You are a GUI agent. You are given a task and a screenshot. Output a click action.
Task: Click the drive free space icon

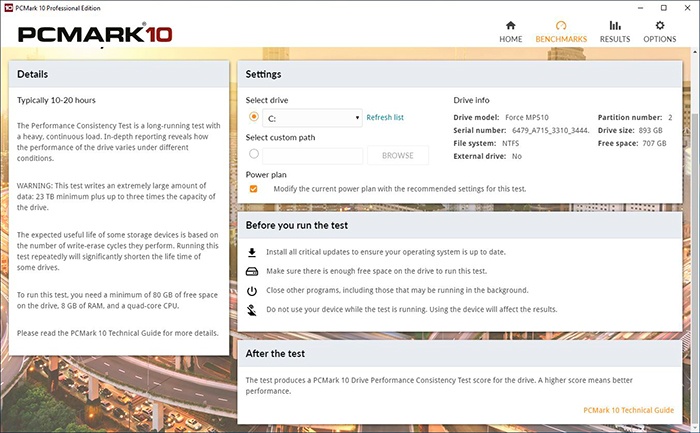pyautogui.click(x=252, y=271)
